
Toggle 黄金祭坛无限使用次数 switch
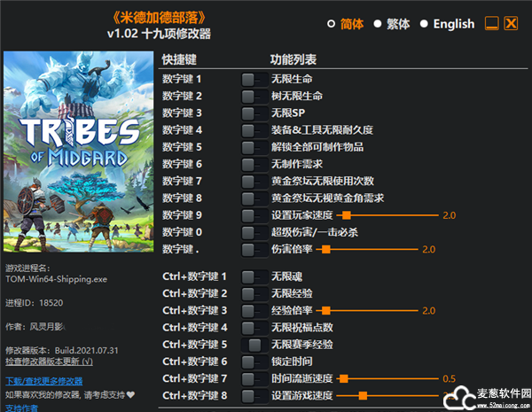pyautogui.click(x=254, y=182)
